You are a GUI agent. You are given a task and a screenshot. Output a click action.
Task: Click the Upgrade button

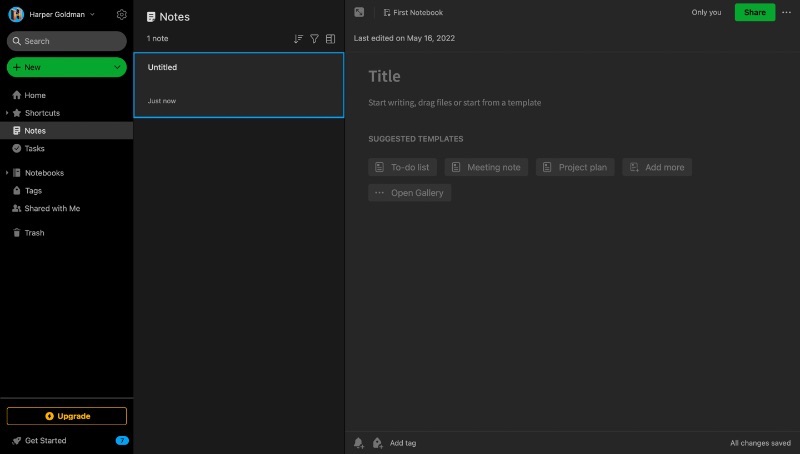pyautogui.click(x=67, y=416)
